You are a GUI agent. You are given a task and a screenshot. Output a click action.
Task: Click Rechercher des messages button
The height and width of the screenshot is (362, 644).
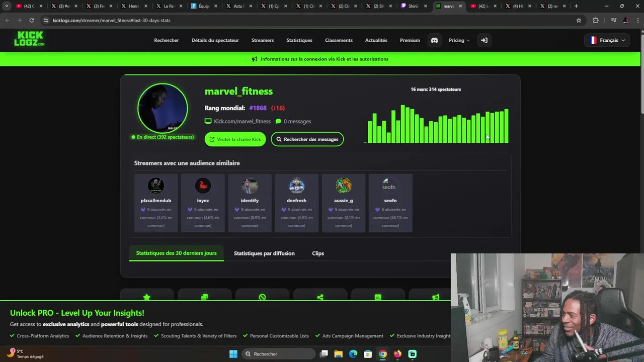point(307,139)
